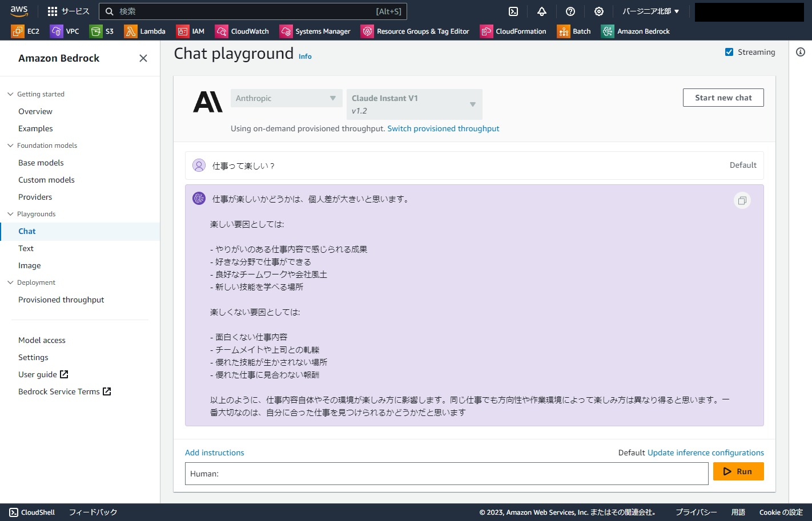Click 用語 in the footer
The image size is (812, 521).
click(x=738, y=512)
